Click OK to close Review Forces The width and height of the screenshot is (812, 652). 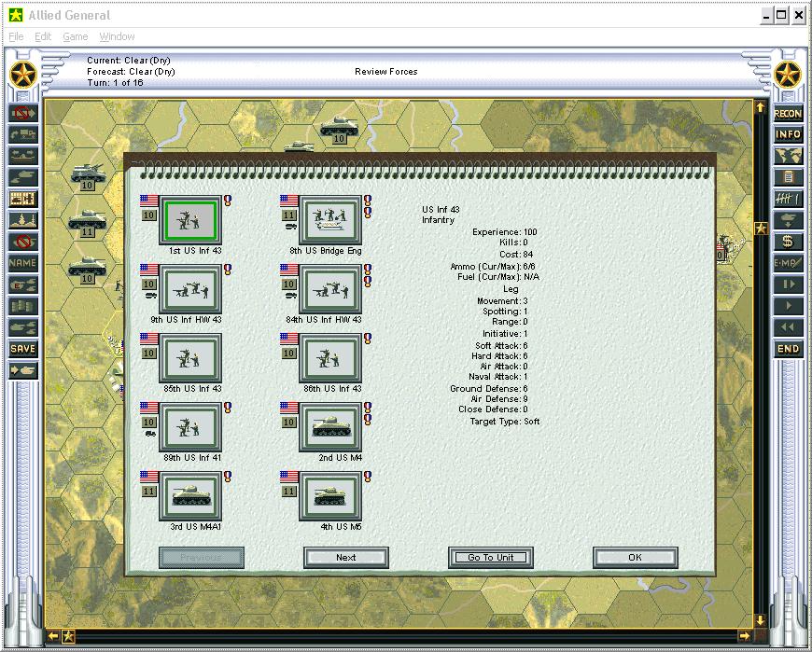(x=635, y=557)
